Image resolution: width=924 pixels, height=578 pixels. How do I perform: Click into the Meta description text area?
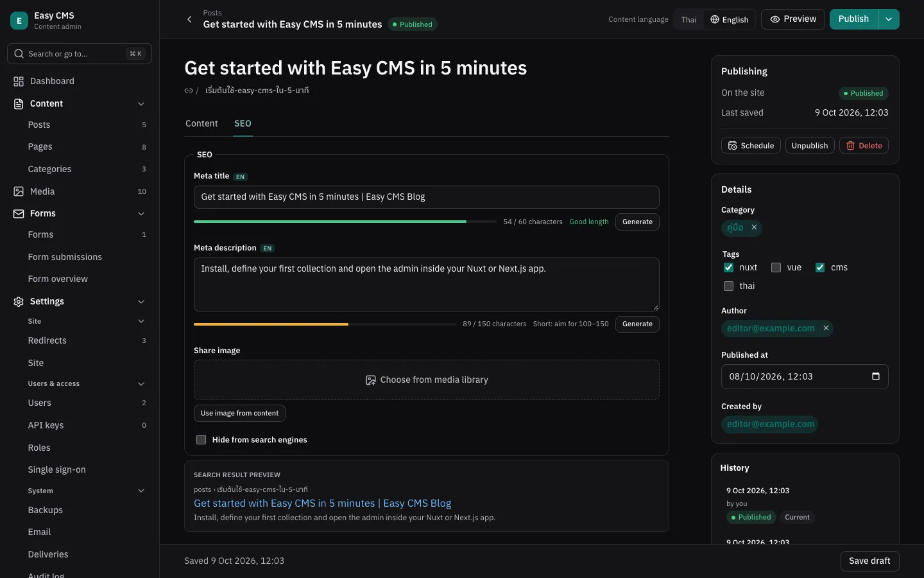[x=427, y=285]
